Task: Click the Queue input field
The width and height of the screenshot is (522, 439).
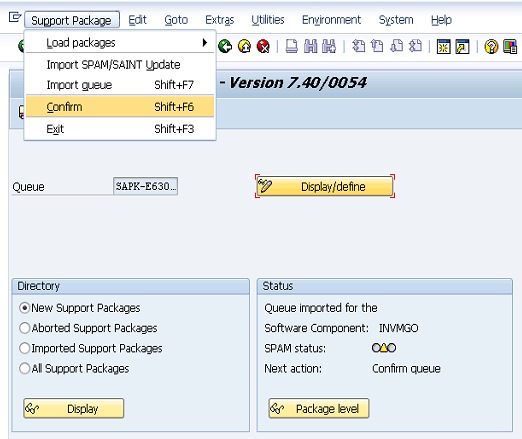Action: click(145, 186)
